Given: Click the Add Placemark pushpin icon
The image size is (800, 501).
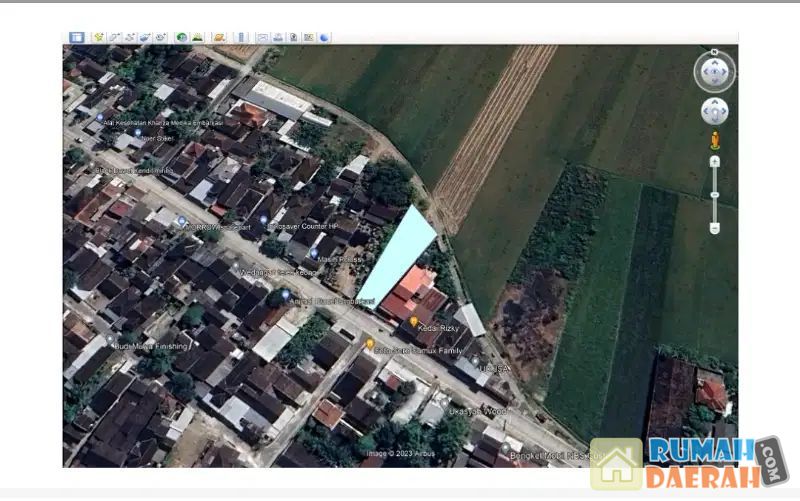Looking at the screenshot, I should [x=99, y=37].
